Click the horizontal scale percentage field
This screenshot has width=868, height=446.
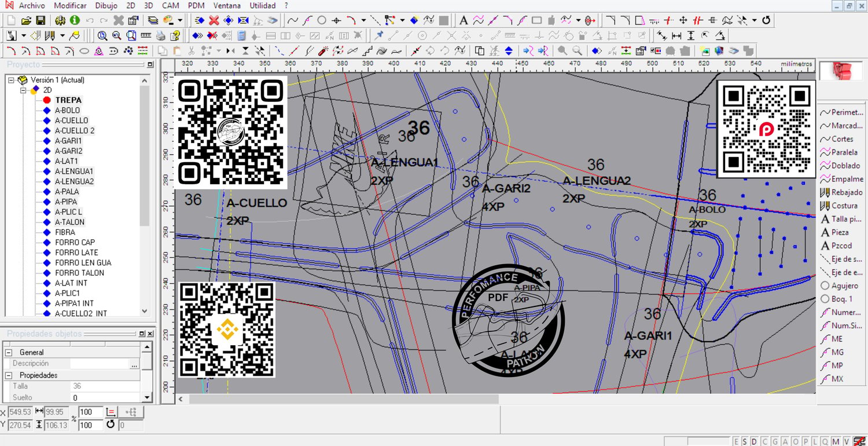[90, 412]
